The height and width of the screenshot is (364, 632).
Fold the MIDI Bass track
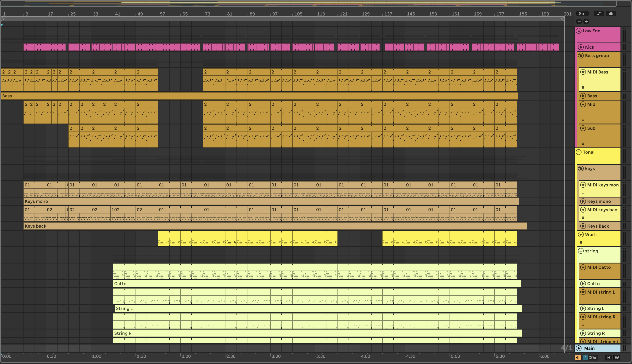point(583,72)
